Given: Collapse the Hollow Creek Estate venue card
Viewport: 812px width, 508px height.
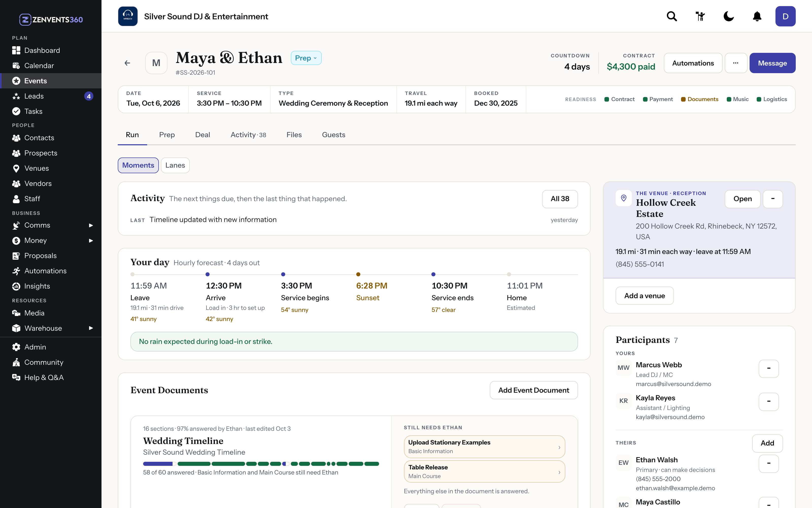Looking at the screenshot, I should (773, 199).
